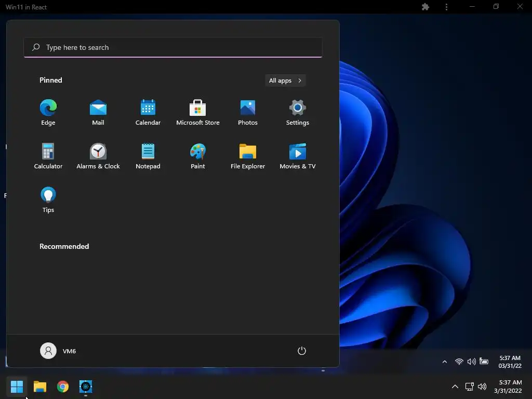Open Chrome from the taskbar
The height and width of the screenshot is (399, 532).
(x=63, y=387)
